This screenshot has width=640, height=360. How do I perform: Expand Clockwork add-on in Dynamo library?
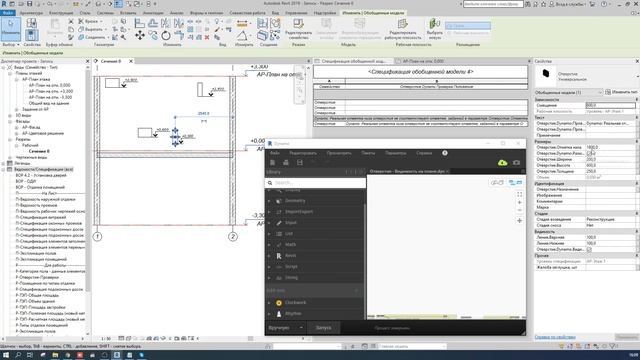pyautogui.click(x=269, y=303)
